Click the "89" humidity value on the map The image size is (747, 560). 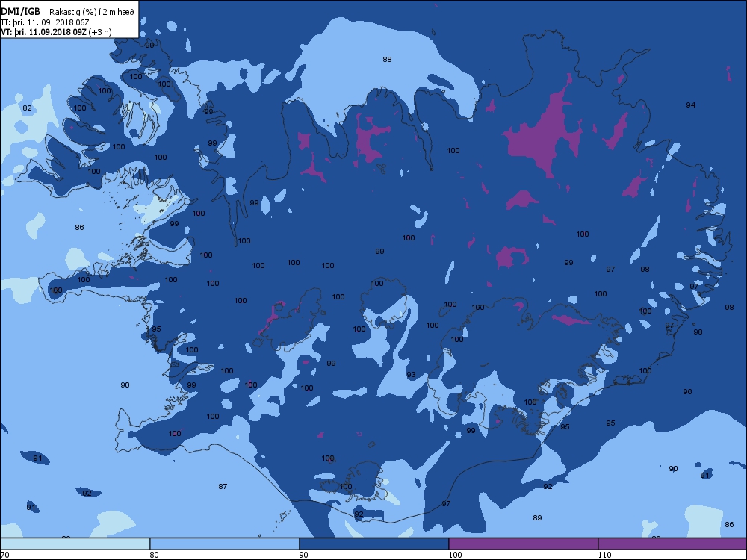click(x=537, y=518)
